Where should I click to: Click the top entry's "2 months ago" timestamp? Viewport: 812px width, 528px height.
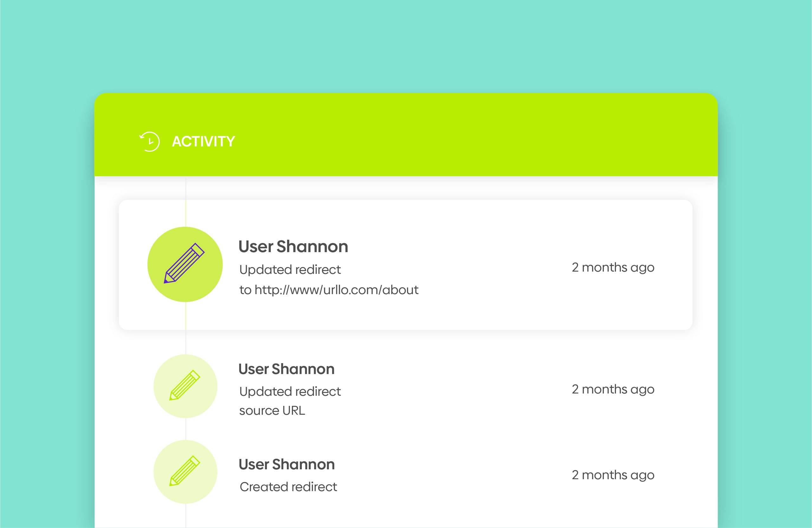tap(613, 267)
